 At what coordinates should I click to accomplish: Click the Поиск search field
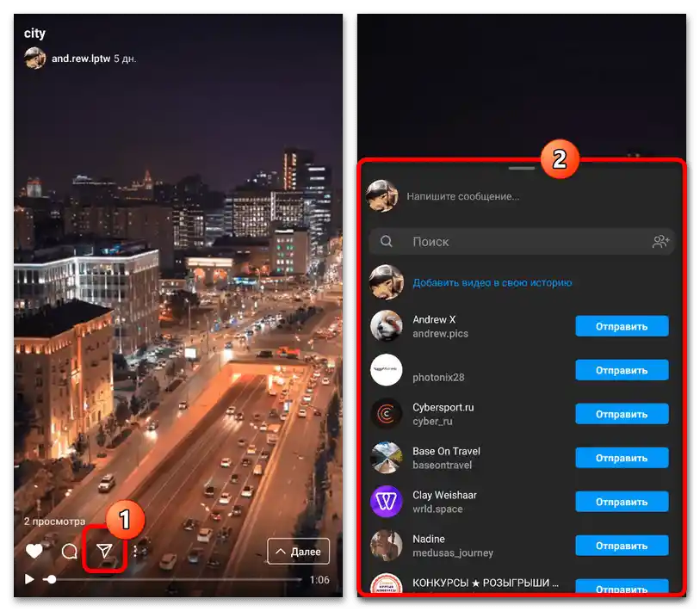(522, 242)
